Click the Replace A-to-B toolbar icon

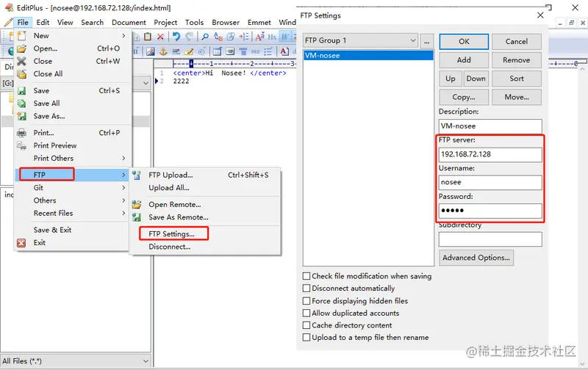pyautogui.click(x=218, y=36)
